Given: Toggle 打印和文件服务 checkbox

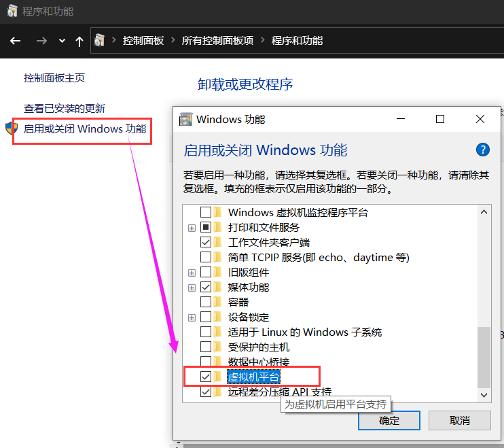Looking at the screenshot, I should tap(206, 227).
